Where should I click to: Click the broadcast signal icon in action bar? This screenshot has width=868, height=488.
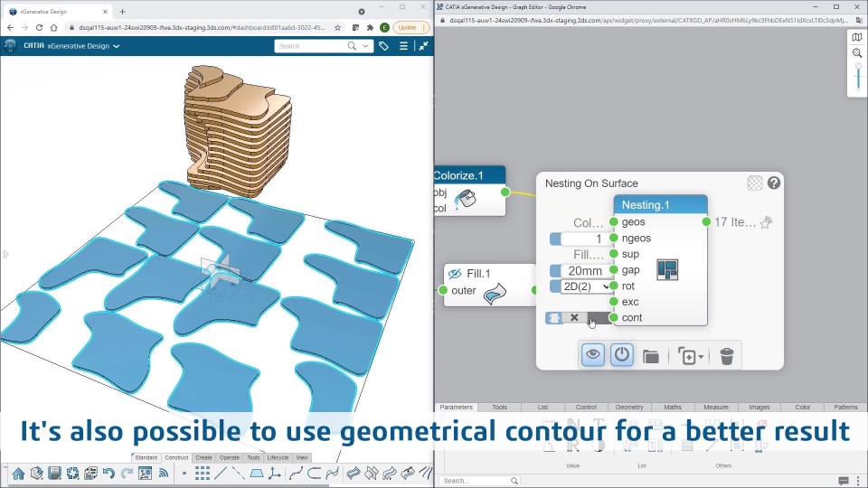click(x=163, y=473)
